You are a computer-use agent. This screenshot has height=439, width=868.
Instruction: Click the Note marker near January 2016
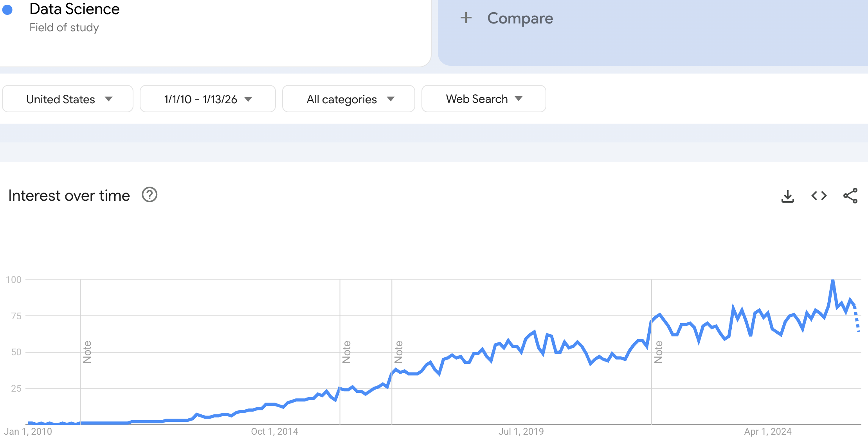pyautogui.click(x=346, y=352)
